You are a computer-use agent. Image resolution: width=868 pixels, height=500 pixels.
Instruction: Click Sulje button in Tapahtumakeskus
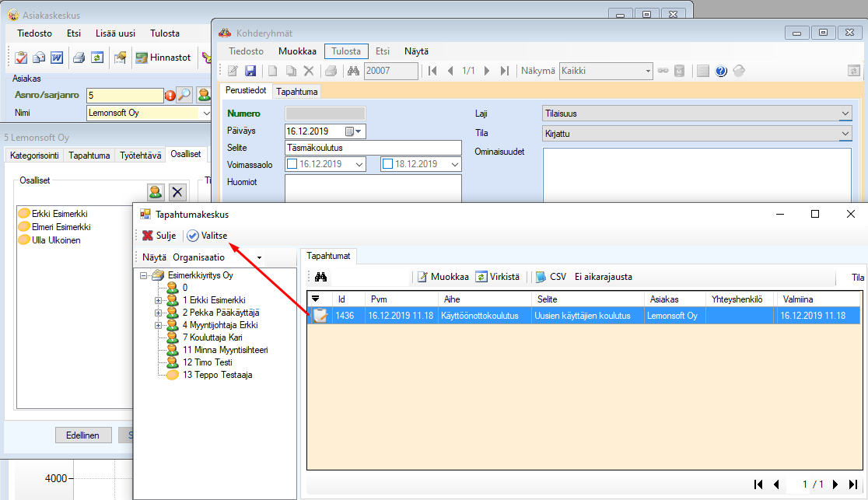[159, 236]
